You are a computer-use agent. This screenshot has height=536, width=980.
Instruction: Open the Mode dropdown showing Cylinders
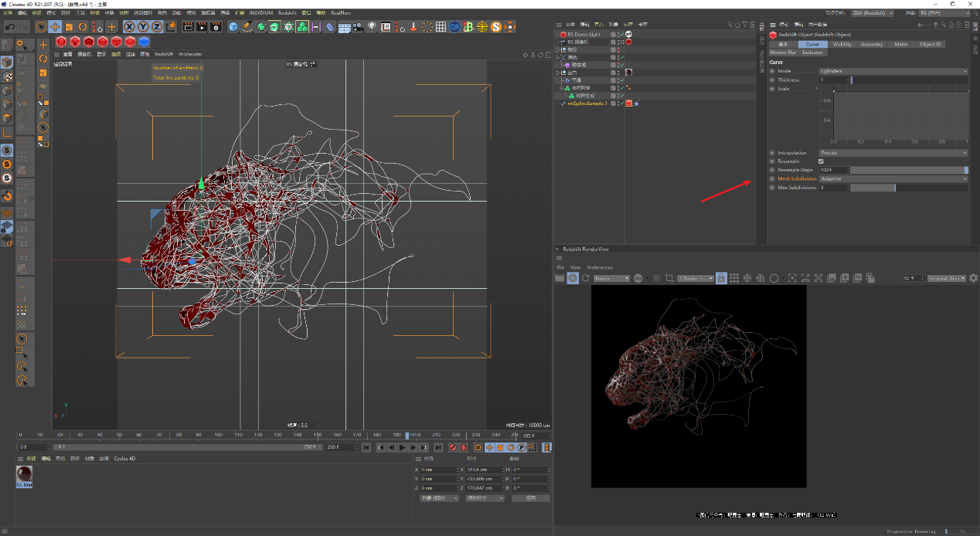coord(893,71)
